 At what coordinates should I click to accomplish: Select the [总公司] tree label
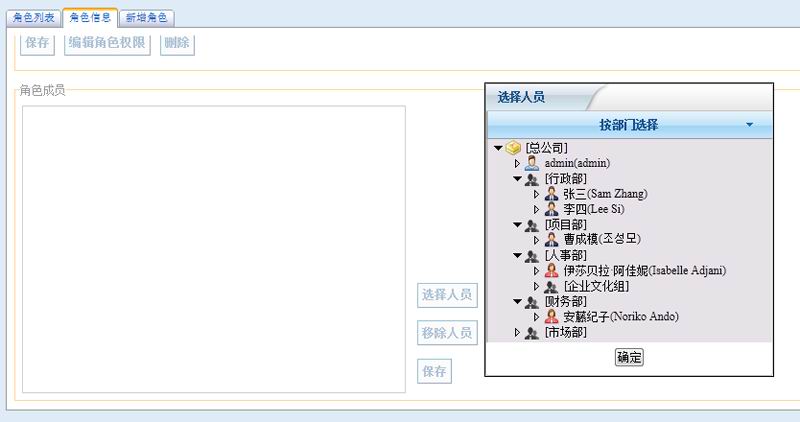point(546,148)
